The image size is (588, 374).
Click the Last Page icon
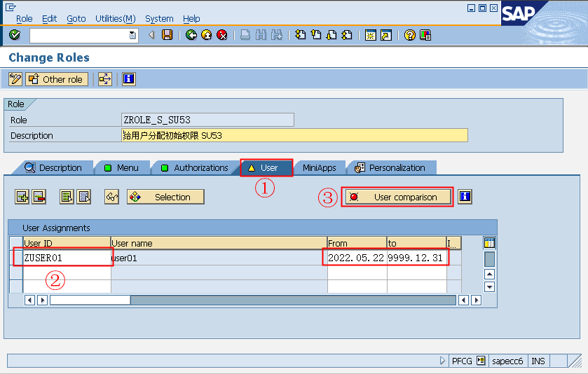pyautogui.click(x=347, y=35)
